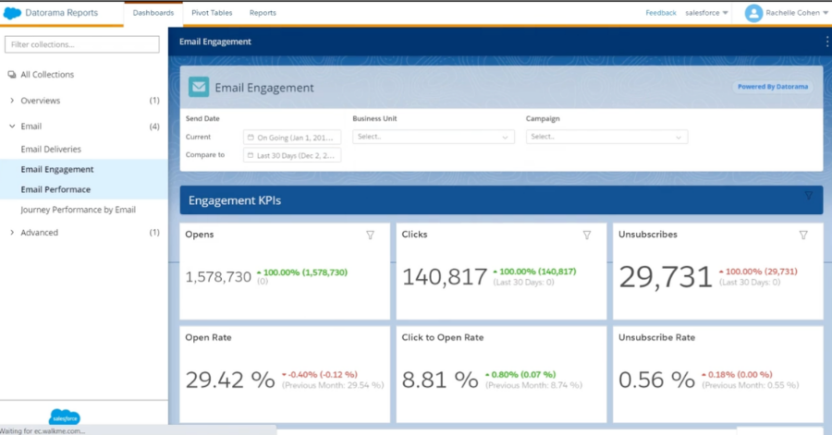
Task: Click the Open Rate value 29.42 %
Action: [x=230, y=380]
